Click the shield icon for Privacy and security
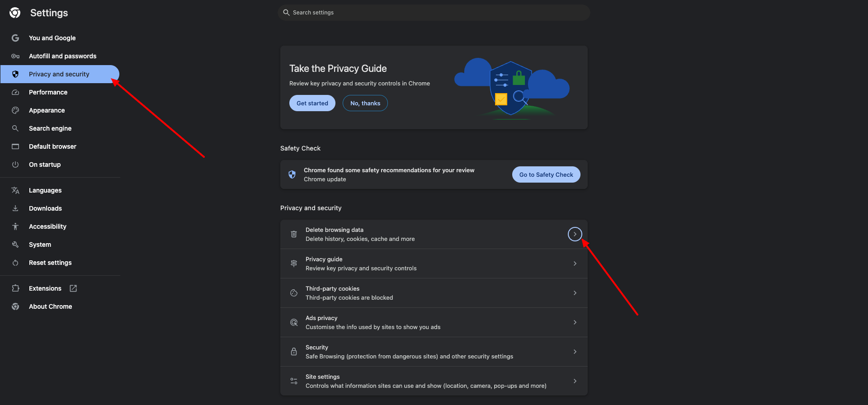868x405 pixels. (15, 74)
